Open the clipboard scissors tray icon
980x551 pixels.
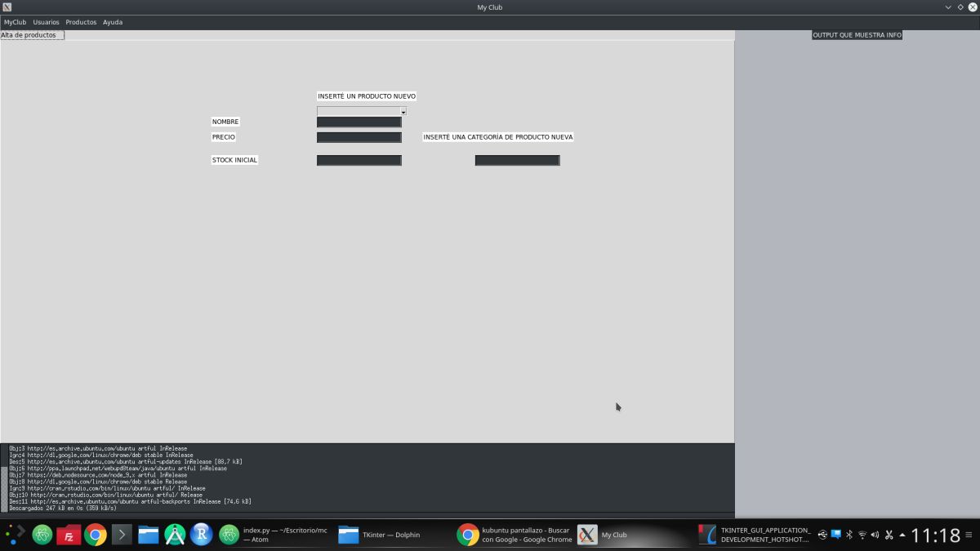(889, 535)
